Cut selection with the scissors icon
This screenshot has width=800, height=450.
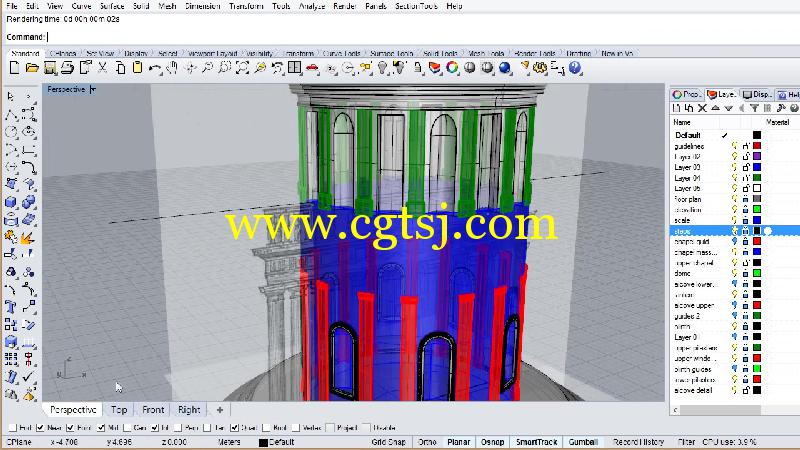point(103,68)
